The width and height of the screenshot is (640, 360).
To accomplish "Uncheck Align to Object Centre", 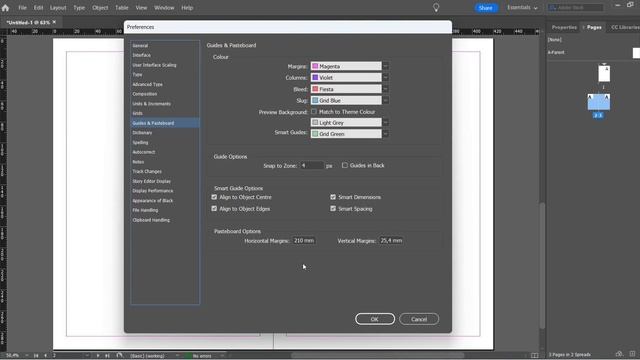I will 214,197.
